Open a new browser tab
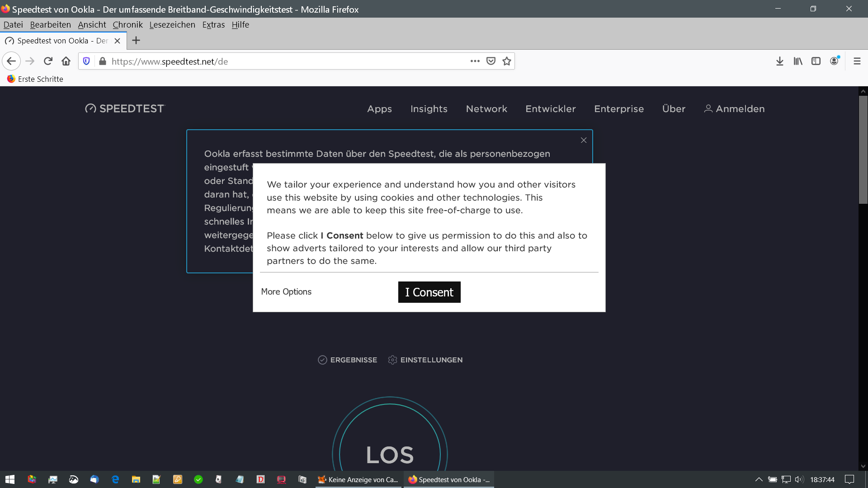This screenshot has width=868, height=488. click(x=136, y=40)
